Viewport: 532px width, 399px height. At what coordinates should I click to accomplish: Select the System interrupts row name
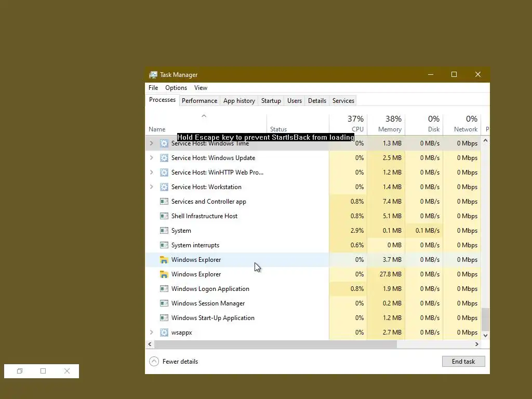point(195,245)
